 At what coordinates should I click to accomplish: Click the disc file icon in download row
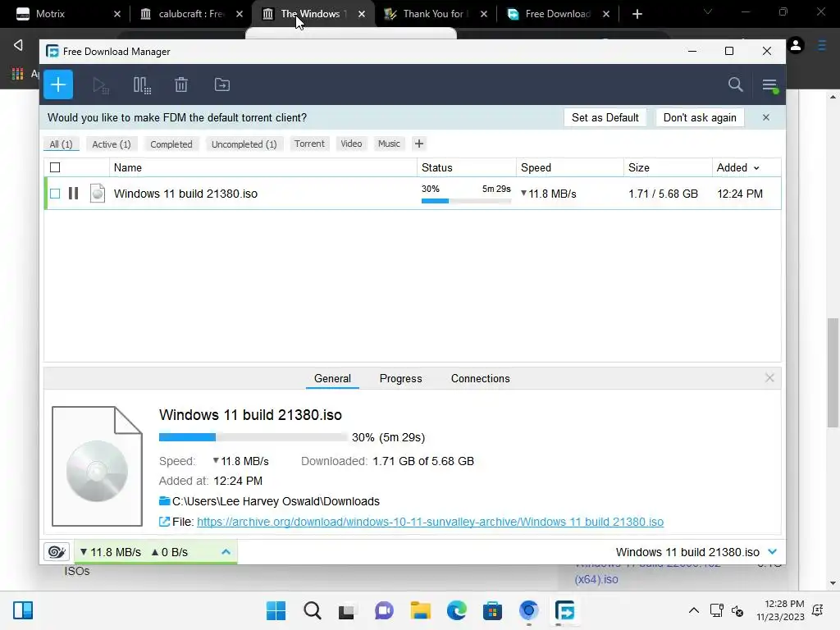[98, 194]
